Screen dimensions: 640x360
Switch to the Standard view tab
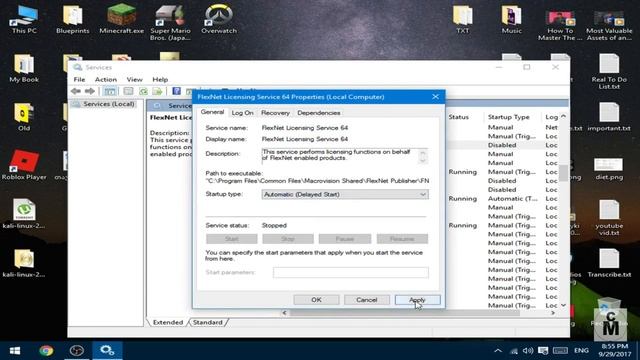[x=208, y=322]
